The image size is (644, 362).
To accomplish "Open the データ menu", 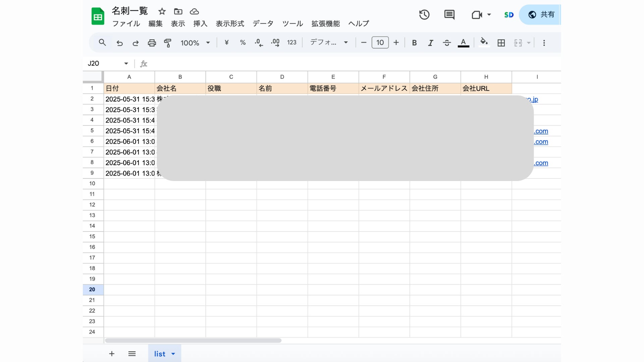I will (x=263, y=23).
